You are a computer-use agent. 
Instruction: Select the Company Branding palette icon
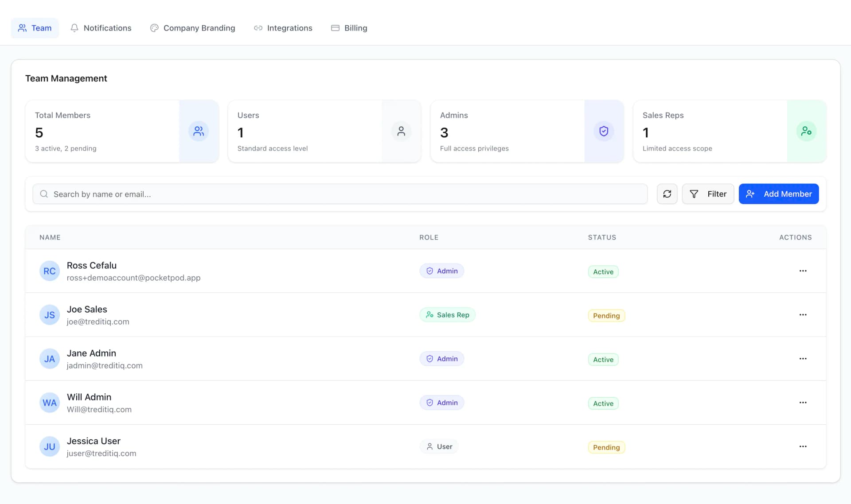(154, 27)
